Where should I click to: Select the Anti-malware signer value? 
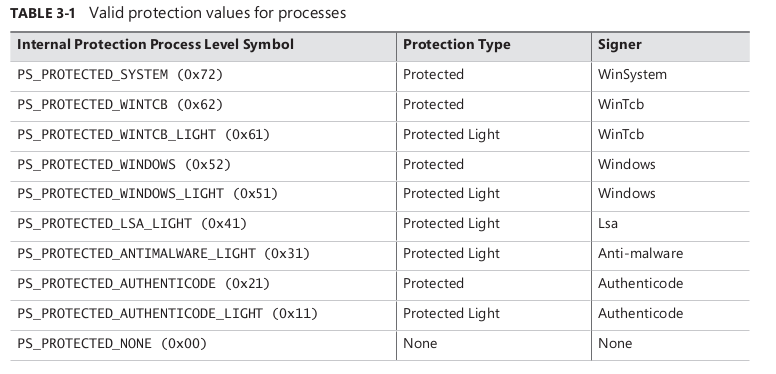coord(640,254)
